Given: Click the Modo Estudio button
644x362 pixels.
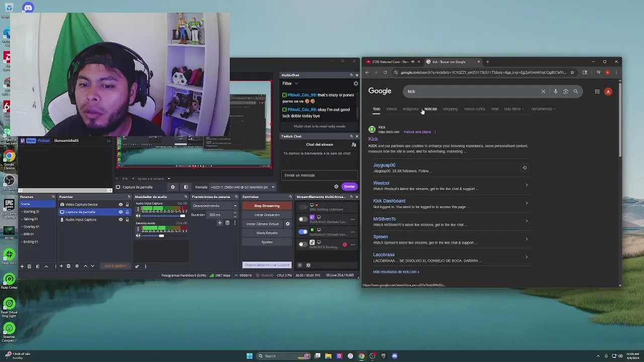Looking at the screenshot, I should click(267, 233).
